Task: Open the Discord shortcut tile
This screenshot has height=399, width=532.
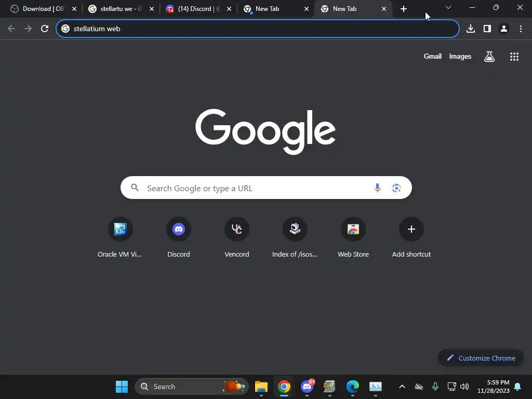Action: point(179,237)
